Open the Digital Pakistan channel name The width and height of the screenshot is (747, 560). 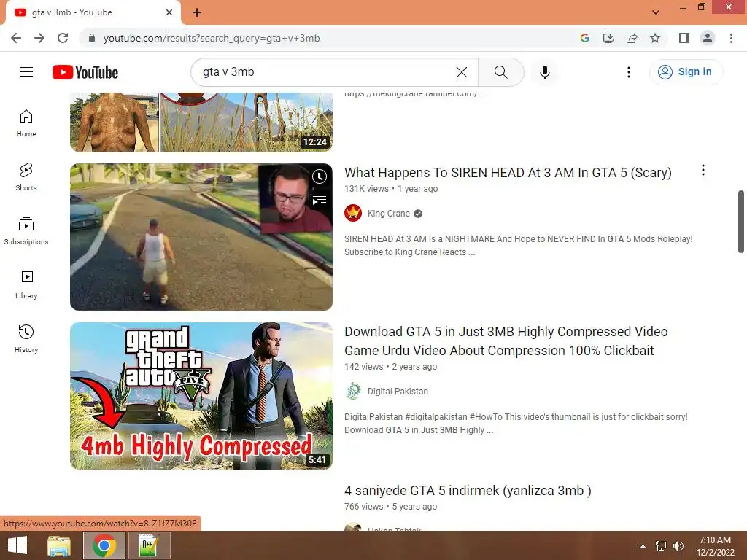(398, 392)
